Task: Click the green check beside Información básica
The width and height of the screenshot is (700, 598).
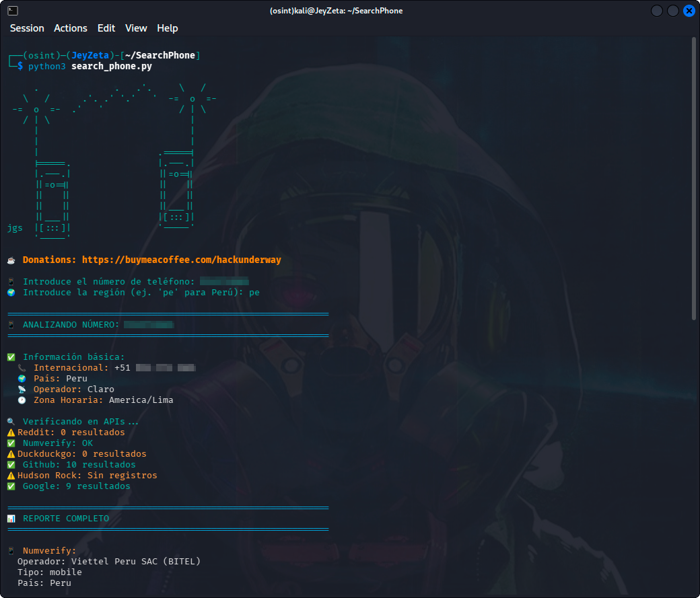Action: [11, 357]
